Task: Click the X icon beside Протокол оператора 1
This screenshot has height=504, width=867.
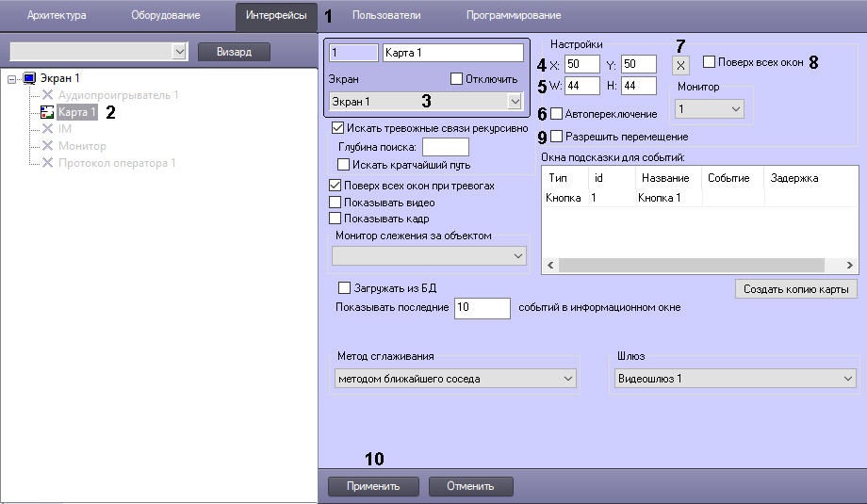Action: pyautogui.click(x=47, y=163)
